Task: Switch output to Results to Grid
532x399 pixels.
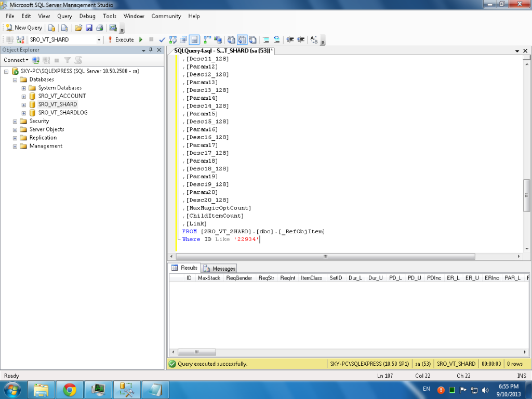Action: (242, 39)
